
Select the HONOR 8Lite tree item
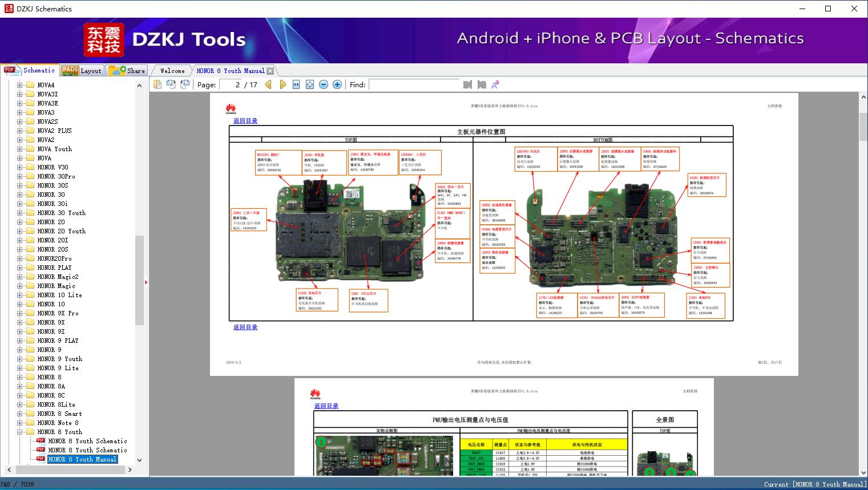tap(56, 404)
